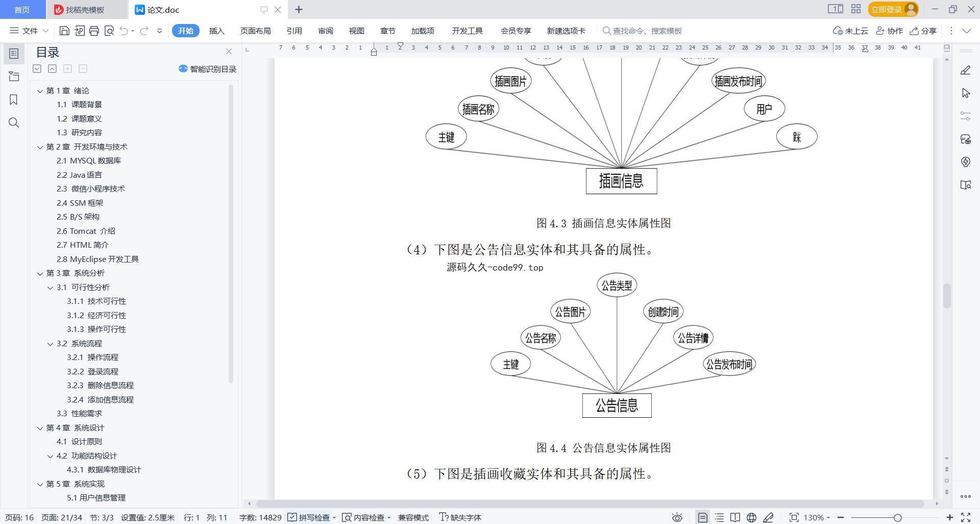The image size is (980, 524).
Task: Toggle page layout view in status bar
Action: (703, 517)
